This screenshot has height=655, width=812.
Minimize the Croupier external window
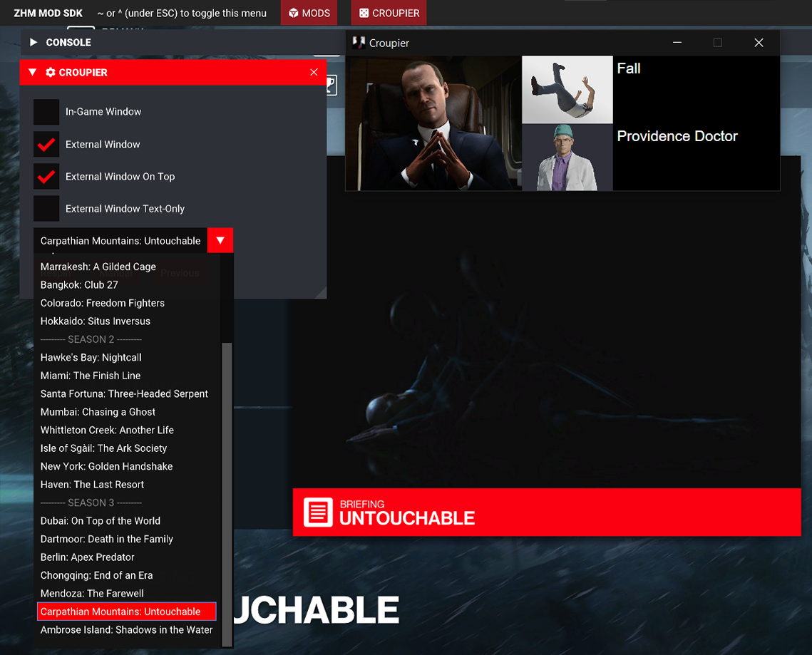pyautogui.click(x=677, y=43)
